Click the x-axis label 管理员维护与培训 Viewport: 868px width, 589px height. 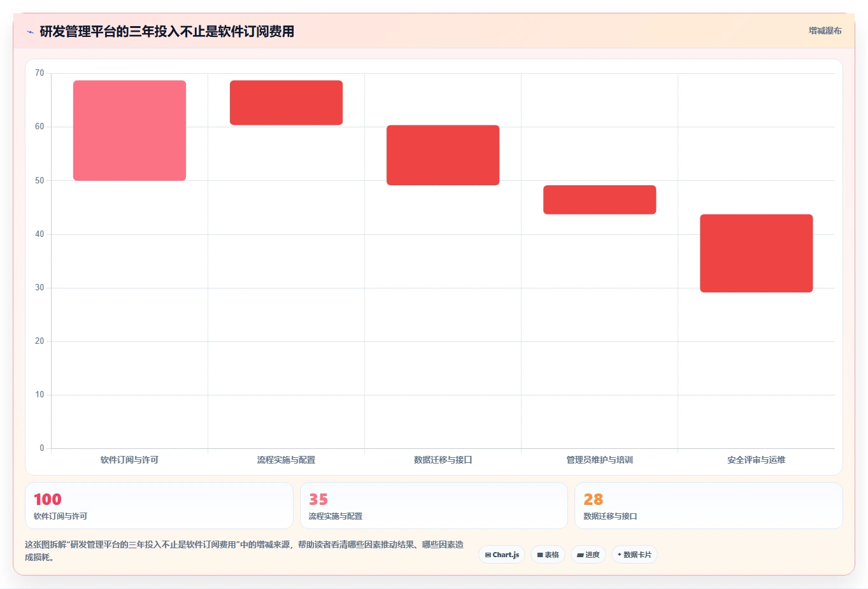(599, 460)
